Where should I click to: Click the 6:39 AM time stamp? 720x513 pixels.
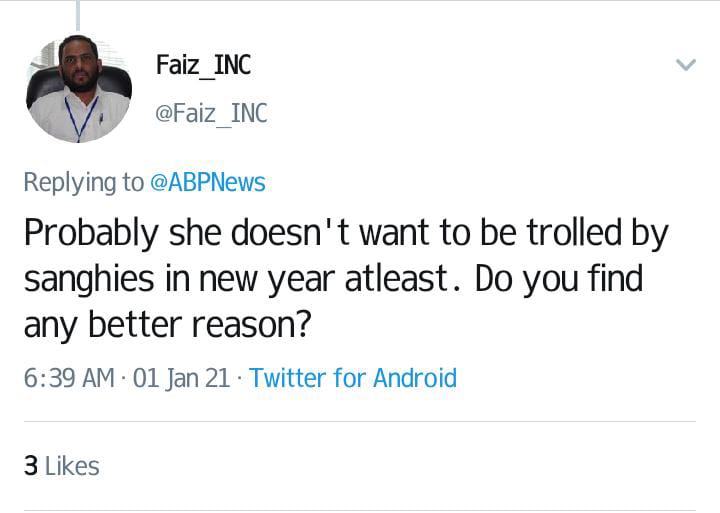pos(69,378)
